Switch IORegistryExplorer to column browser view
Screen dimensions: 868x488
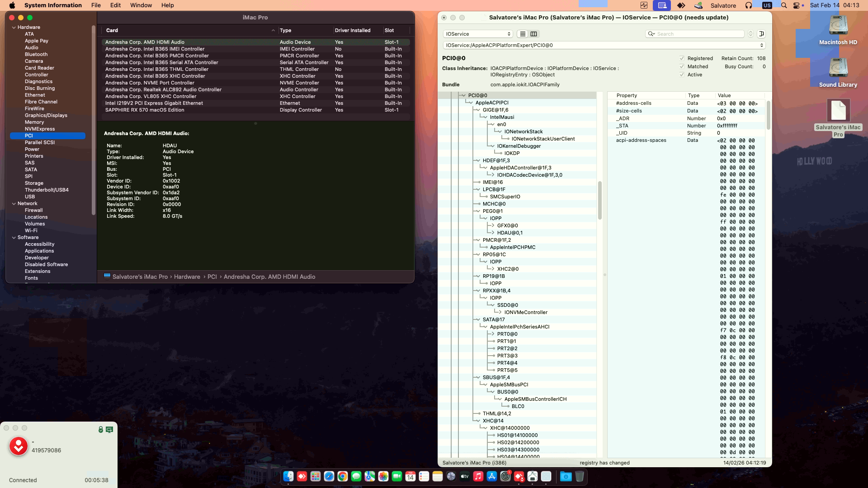(x=533, y=34)
